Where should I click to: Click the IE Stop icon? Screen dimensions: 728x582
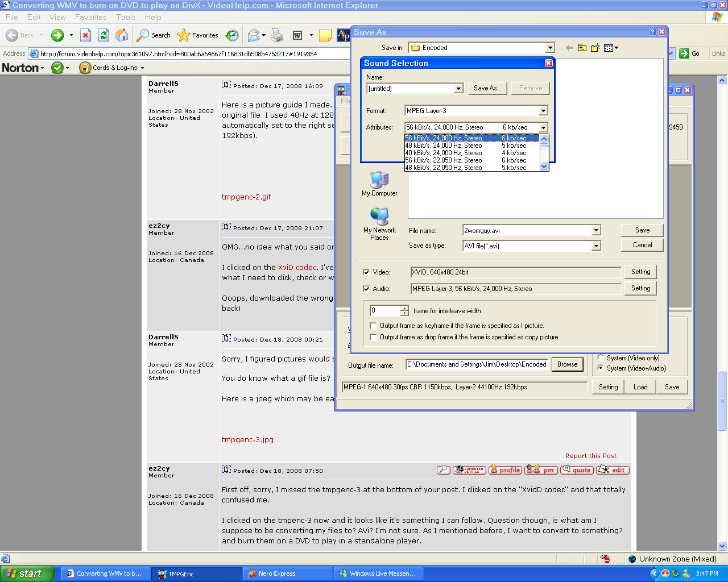pos(85,35)
